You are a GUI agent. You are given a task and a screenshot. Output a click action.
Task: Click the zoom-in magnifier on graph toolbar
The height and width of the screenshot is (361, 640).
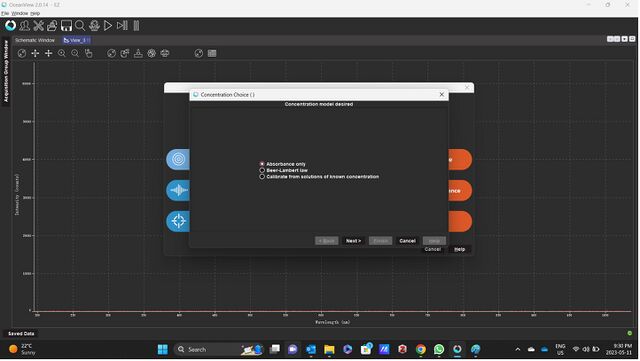62,53
